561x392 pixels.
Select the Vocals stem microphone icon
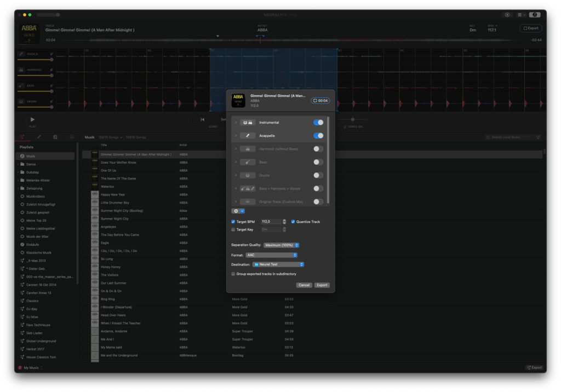[21, 54]
